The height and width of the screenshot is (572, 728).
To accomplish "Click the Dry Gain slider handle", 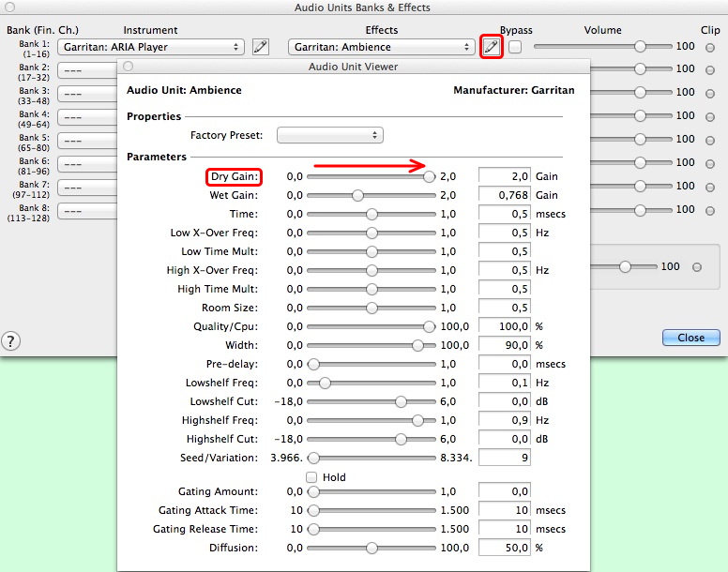I will 430,176.
